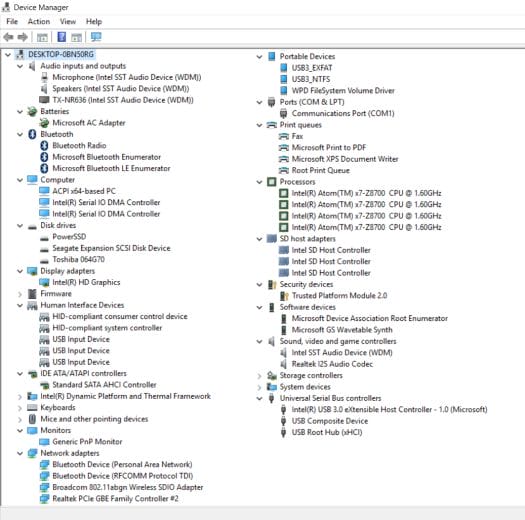The image size is (525, 520).
Task: Click the Help toolbar icon with question mark
Action: click(x=62, y=37)
